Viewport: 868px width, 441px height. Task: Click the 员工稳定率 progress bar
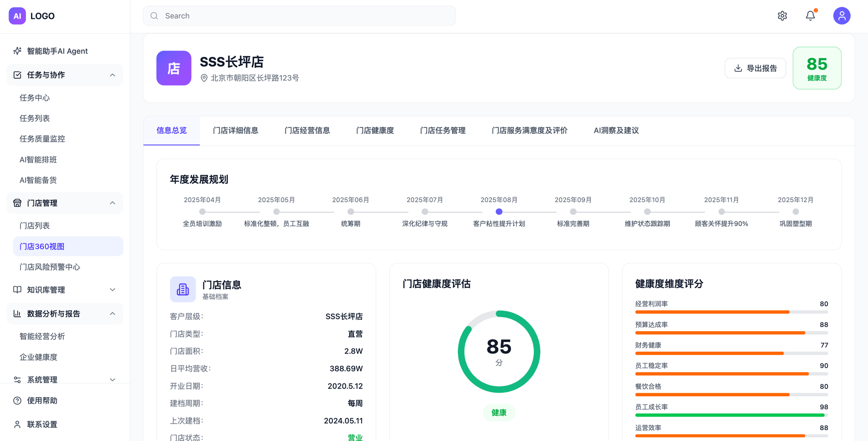731,374
